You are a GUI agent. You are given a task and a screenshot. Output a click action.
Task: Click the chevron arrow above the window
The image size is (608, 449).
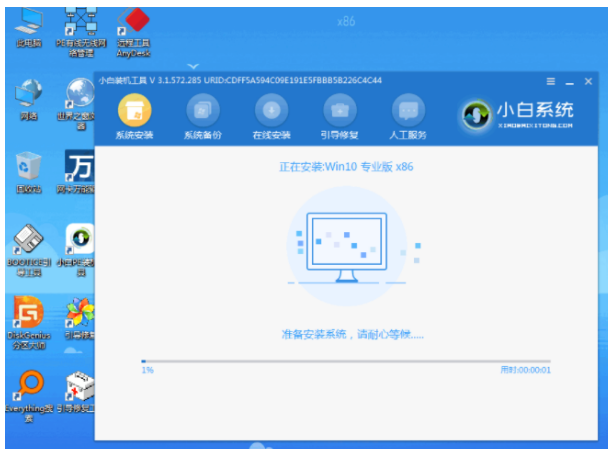(193, 66)
